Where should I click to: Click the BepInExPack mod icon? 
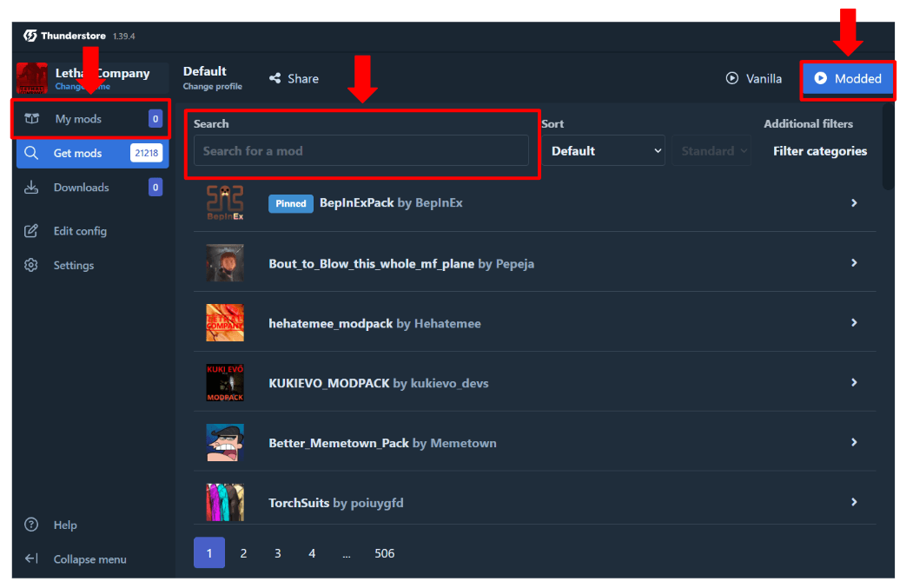(x=225, y=202)
